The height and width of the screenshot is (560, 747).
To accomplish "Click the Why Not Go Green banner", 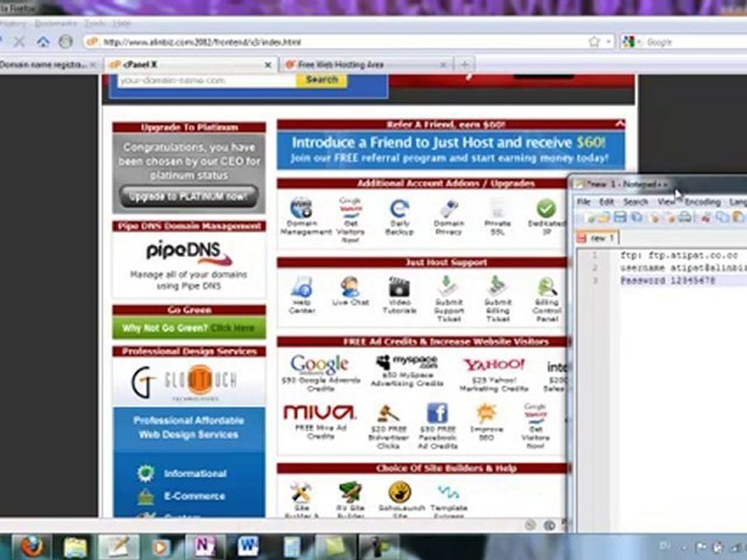I will (x=188, y=327).
